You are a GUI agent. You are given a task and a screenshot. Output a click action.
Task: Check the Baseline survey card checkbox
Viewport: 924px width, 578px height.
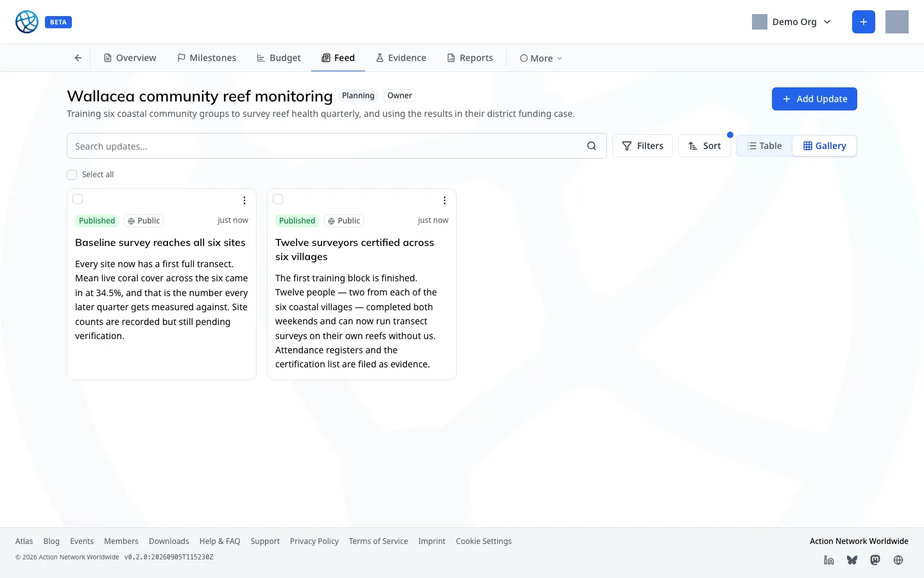pos(78,199)
